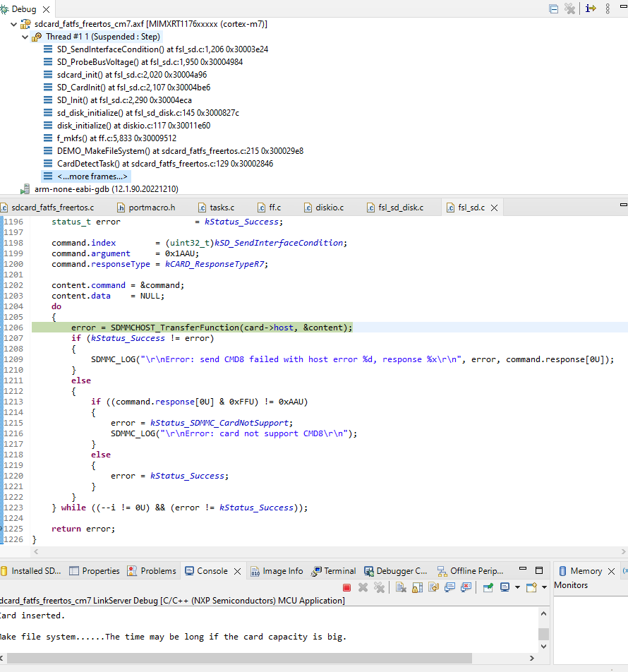The width and height of the screenshot is (628, 672).
Task: Close the Debug view tab
Action: coord(47,9)
